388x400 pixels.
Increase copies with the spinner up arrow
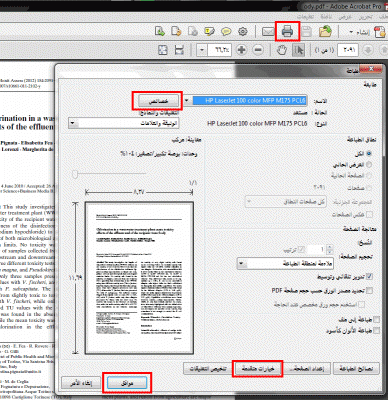[x=330, y=247]
